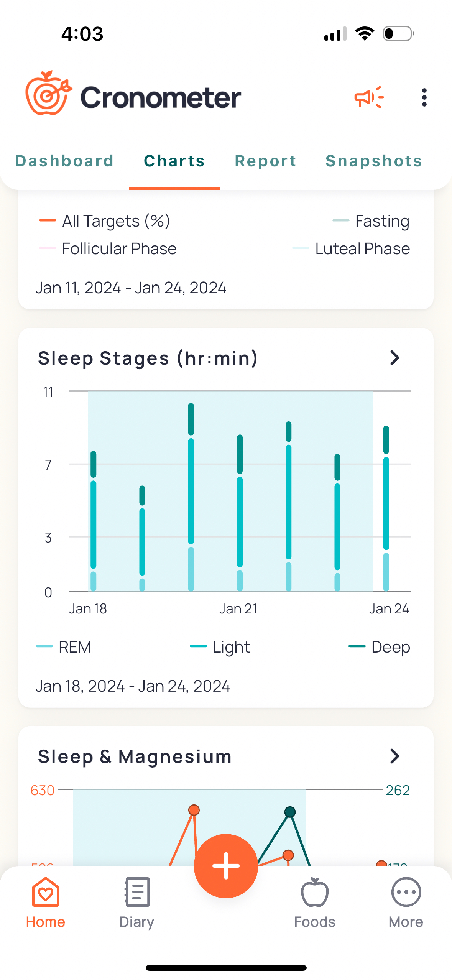
Task: Open the Snapshots tab
Action: [x=374, y=161]
